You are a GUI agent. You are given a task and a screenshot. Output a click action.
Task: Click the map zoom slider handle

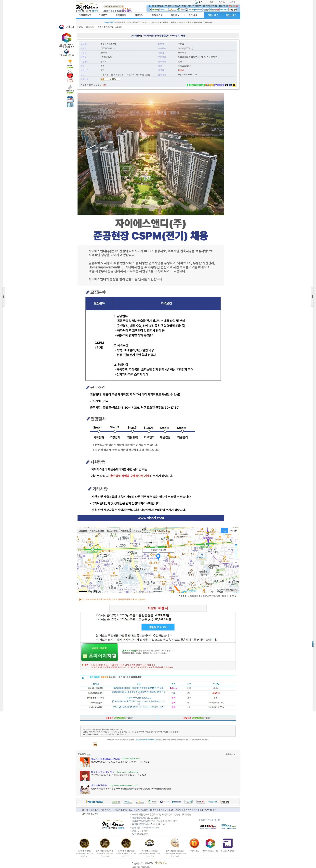(x=236, y=545)
